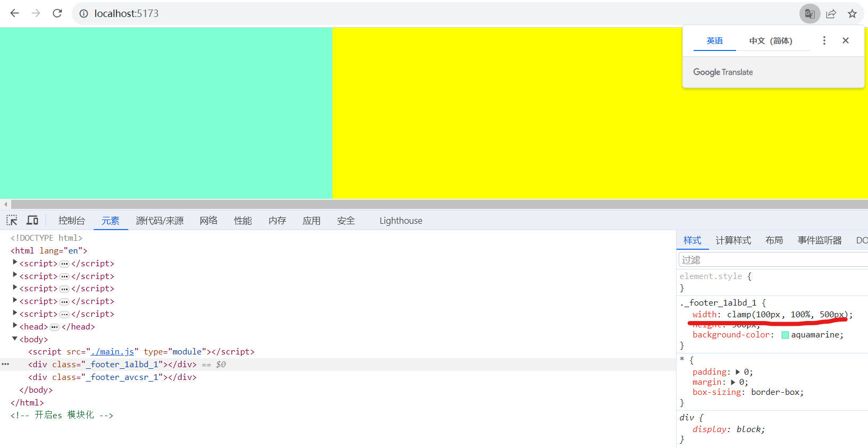This screenshot has height=448, width=868.
Task: Select the _footer_avcsr_1 div node
Action: point(112,377)
